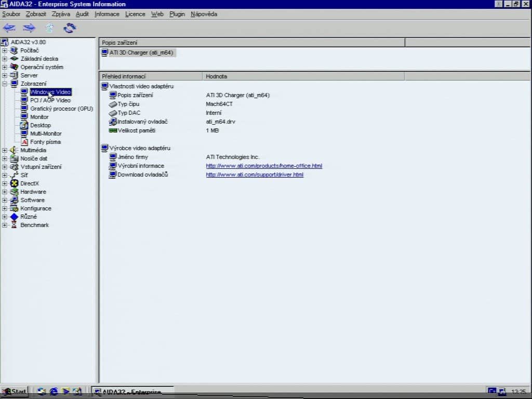The width and height of the screenshot is (532, 399).
Task: Click the Typ čipu chip icon
Action: click(113, 104)
